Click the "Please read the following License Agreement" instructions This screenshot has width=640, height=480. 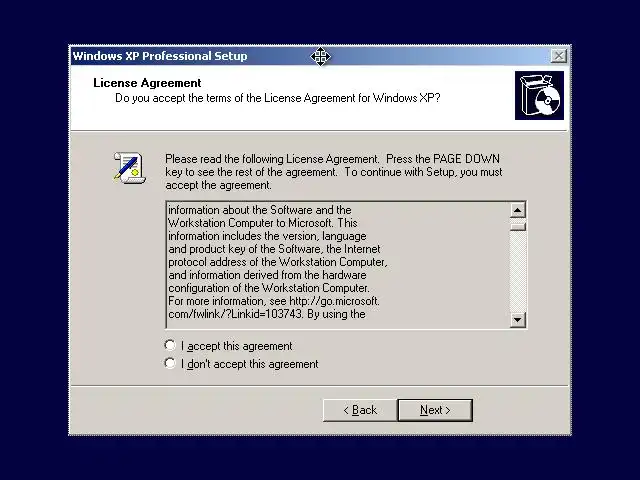(x=334, y=172)
